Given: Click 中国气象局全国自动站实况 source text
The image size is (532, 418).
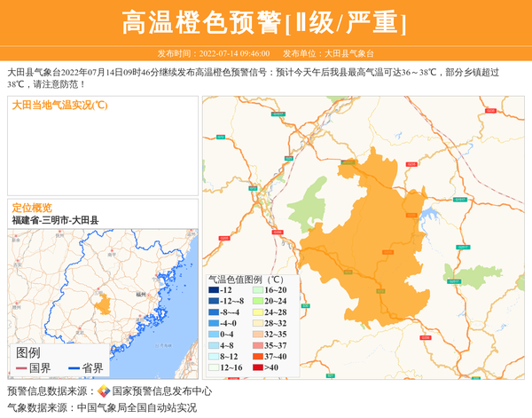Looking at the screenshot, I should (x=137, y=407).
